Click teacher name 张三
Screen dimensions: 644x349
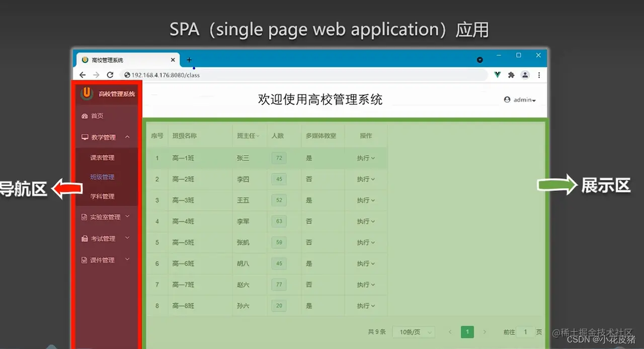pos(243,158)
